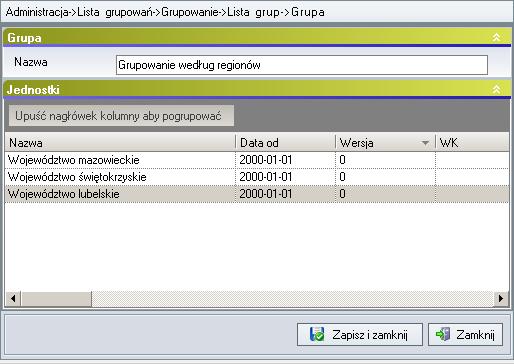
Task: Select the Województwo lubelskie row
Action: pos(257,194)
